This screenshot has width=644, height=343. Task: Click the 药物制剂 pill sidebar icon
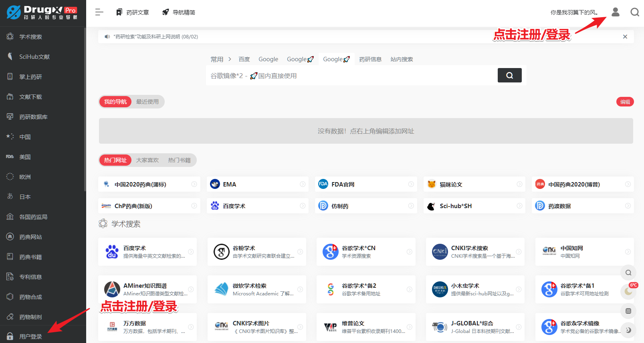pos(10,317)
